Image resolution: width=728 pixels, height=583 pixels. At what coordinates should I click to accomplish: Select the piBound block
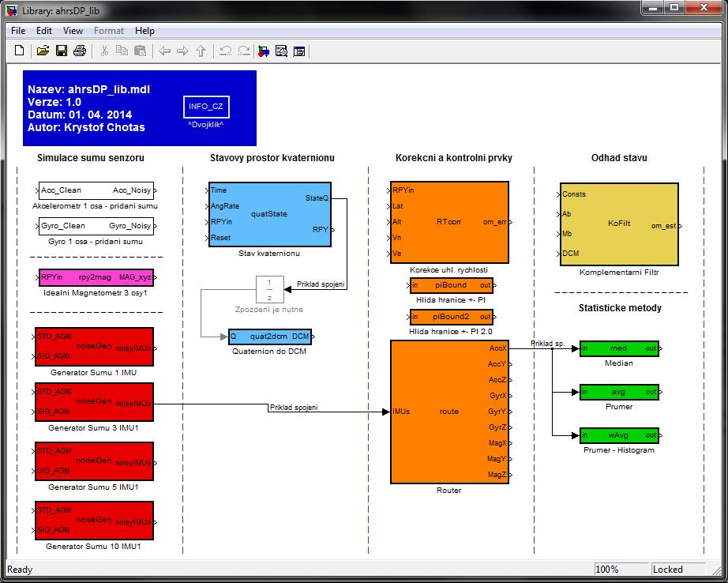pyautogui.click(x=452, y=285)
